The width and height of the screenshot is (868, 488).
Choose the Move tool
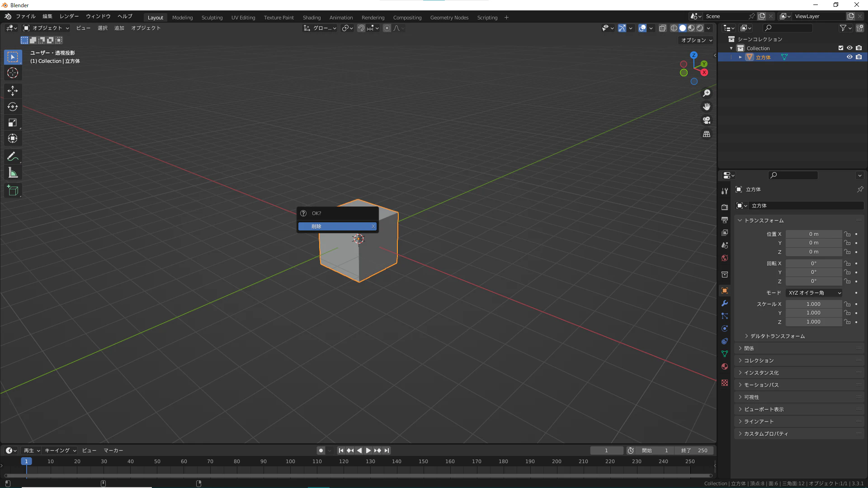pos(13,91)
